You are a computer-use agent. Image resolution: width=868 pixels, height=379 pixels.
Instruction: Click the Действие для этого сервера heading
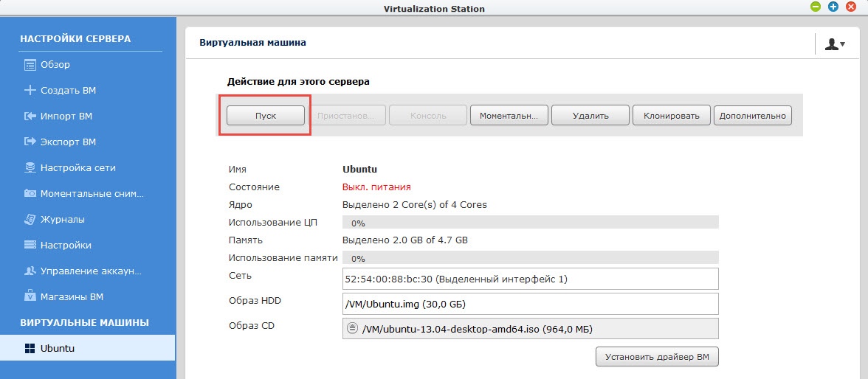(298, 82)
